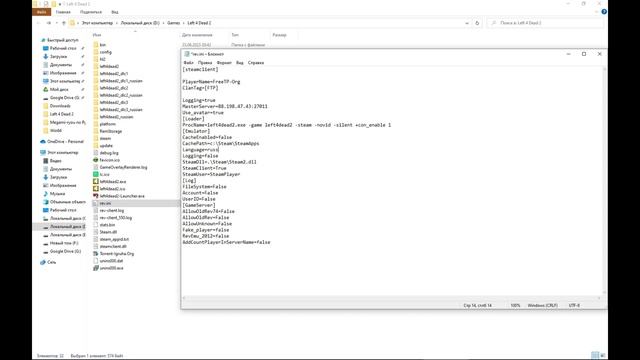640x360 pixels.
Task: Open Explorer help question-mark icon
Action: click(x=604, y=12)
